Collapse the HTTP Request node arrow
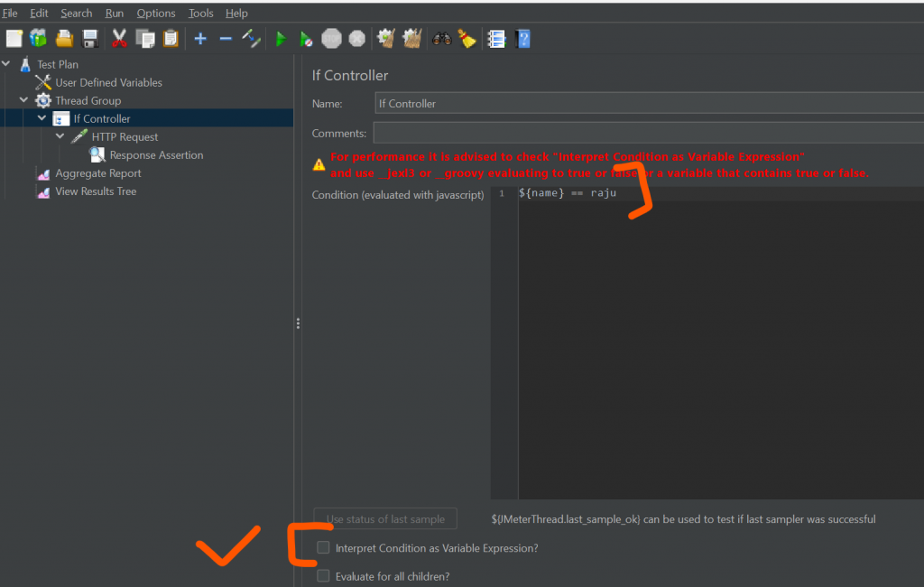This screenshot has height=587, width=924. 60,136
